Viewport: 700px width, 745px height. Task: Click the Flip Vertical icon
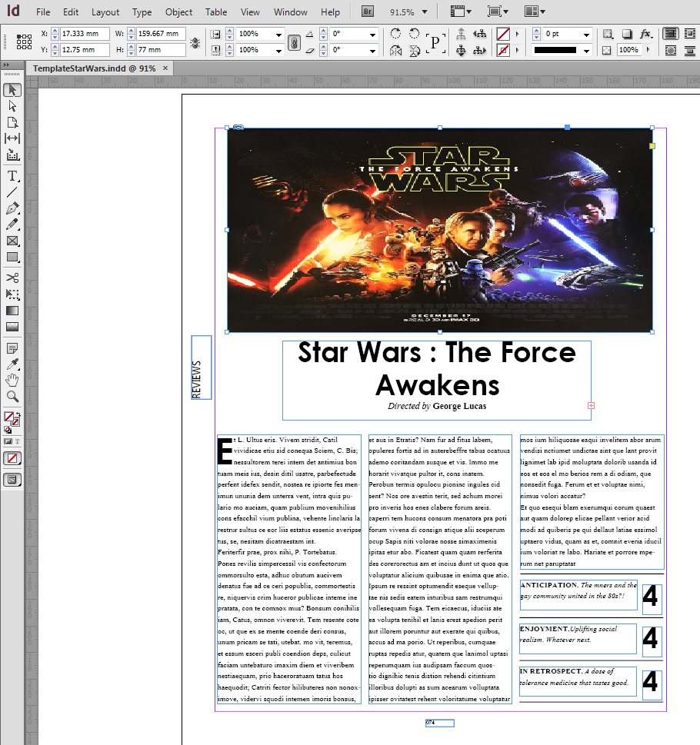tap(415, 50)
